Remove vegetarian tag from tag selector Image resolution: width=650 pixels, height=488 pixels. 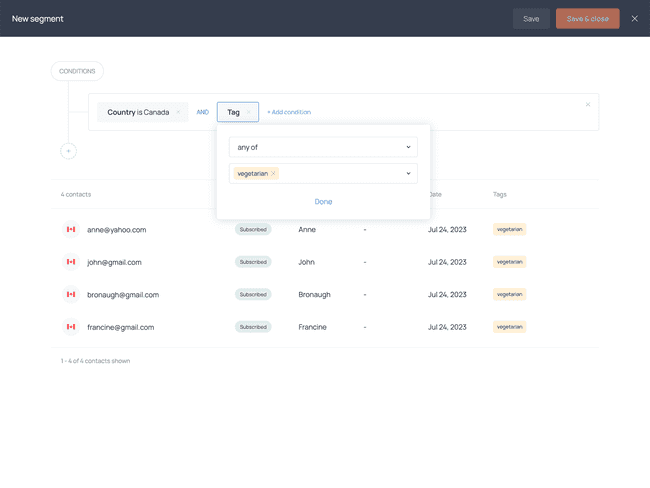pyautogui.click(x=273, y=173)
